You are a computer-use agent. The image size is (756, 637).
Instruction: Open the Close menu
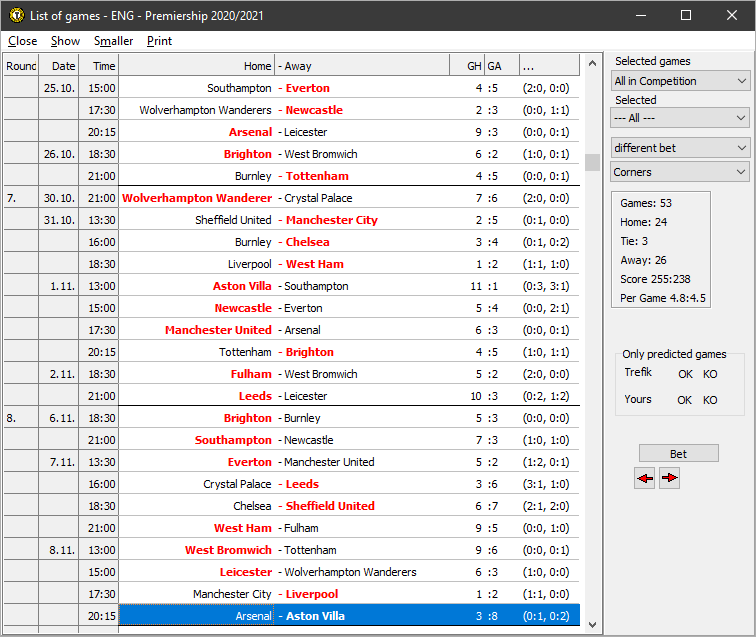pos(22,41)
